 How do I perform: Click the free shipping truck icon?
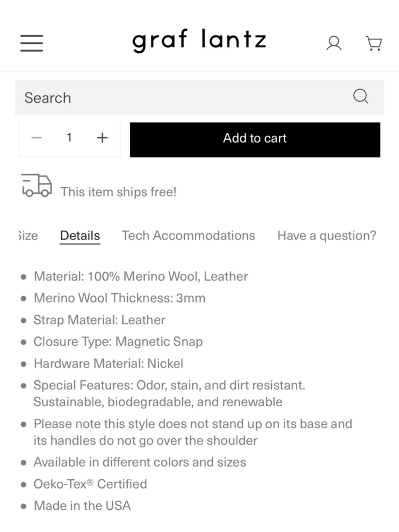tap(36, 186)
